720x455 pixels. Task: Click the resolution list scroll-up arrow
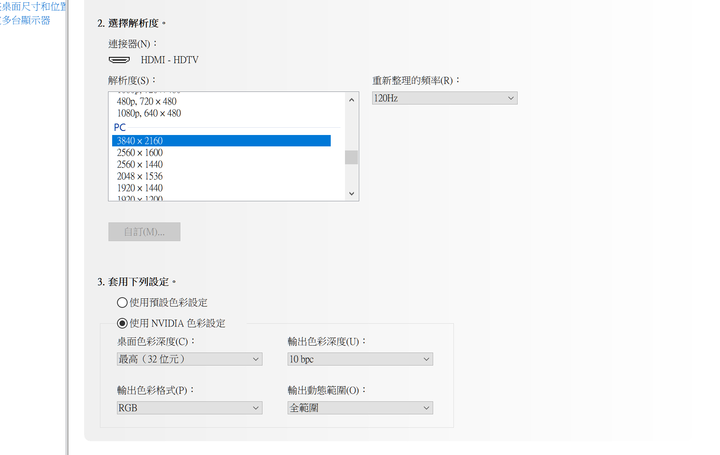352,99
